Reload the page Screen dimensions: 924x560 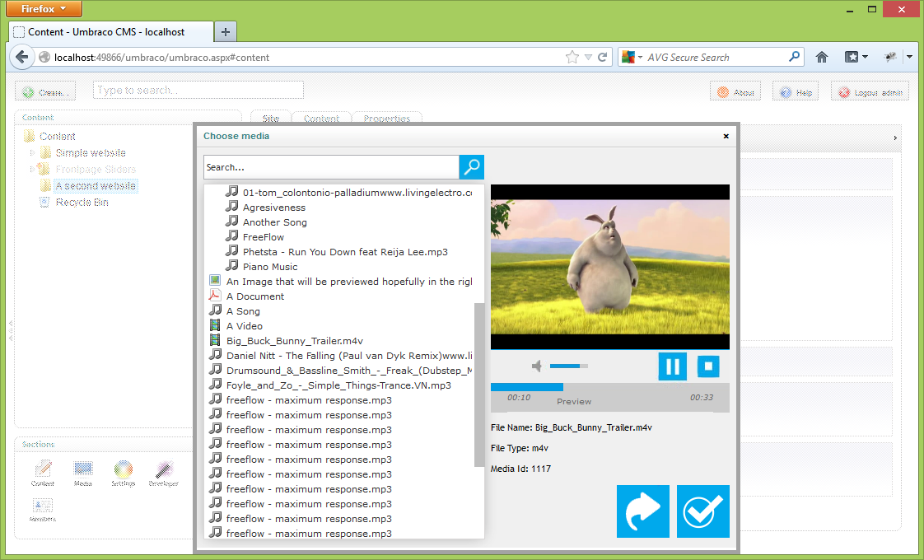pyautogui.click(x=602, y=57)
